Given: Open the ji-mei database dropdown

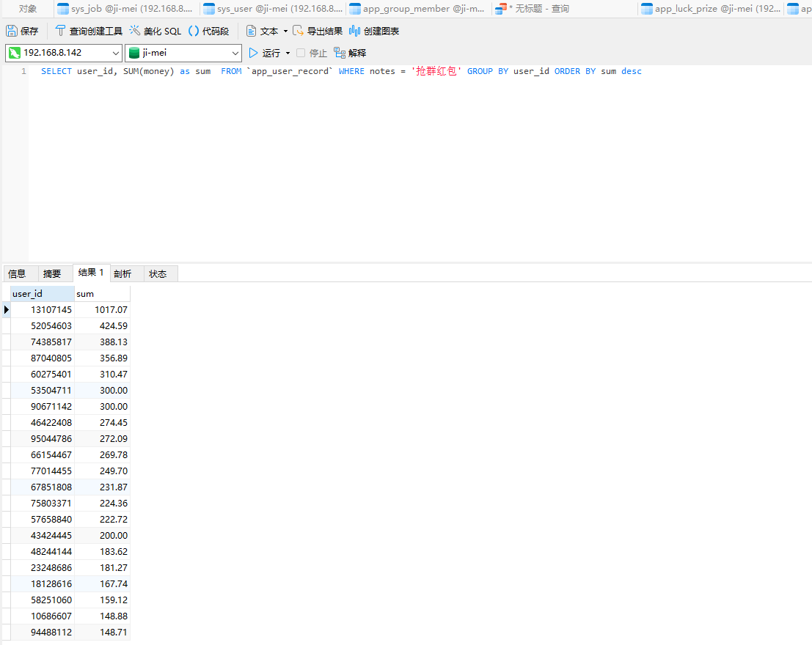Looking at the screenshot, I should pyautogui.click(x=235, y=53).
